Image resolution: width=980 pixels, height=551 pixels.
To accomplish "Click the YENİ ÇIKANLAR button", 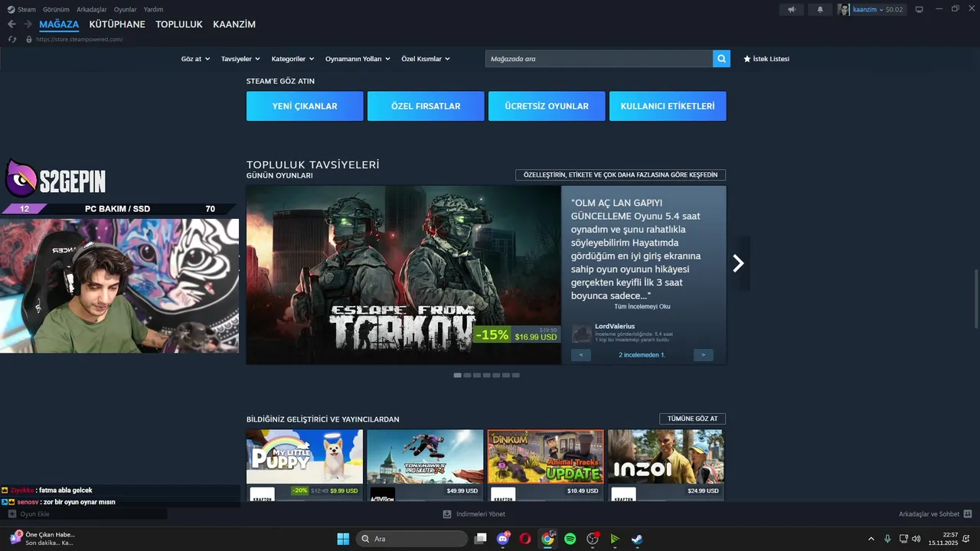I will pos(305,106).
